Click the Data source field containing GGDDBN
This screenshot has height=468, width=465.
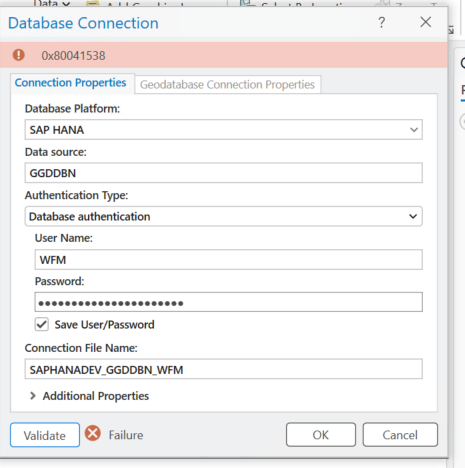(223, 173)
